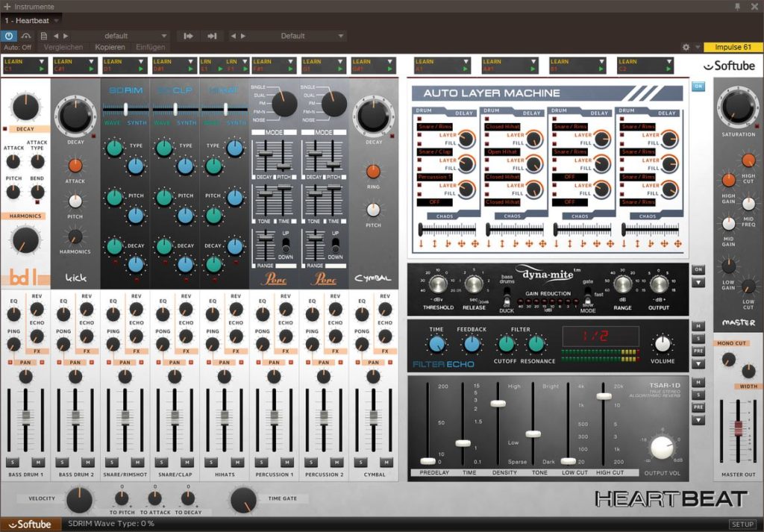
Task: Open the settings gear icon
Action: (686, 47)
